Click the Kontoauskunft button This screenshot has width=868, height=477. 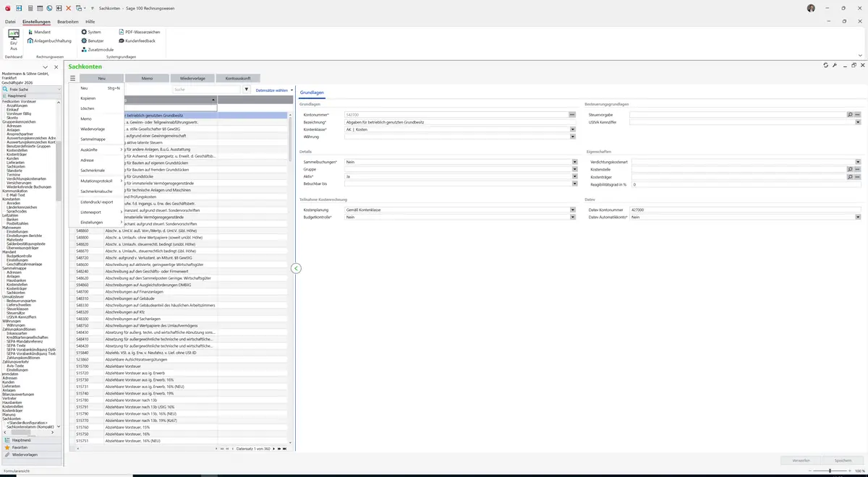pyautogui.click(x=238, y=78)
